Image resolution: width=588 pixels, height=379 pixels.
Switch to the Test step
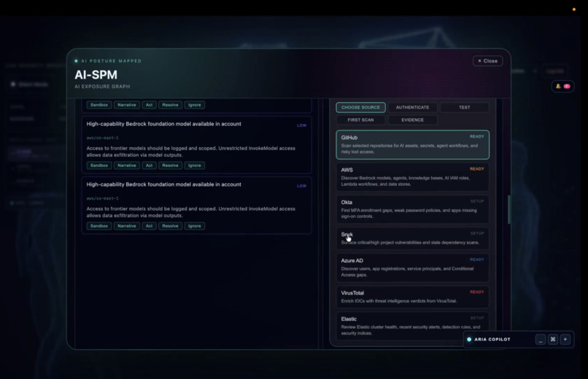[464, 107]
